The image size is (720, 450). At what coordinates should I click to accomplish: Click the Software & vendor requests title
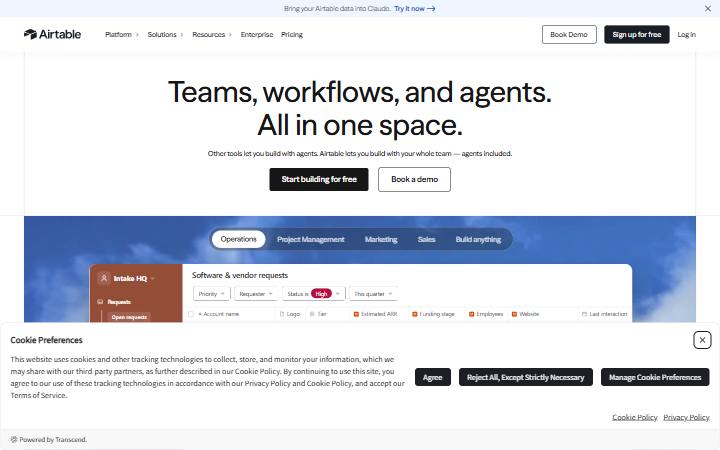click(240, 275)
